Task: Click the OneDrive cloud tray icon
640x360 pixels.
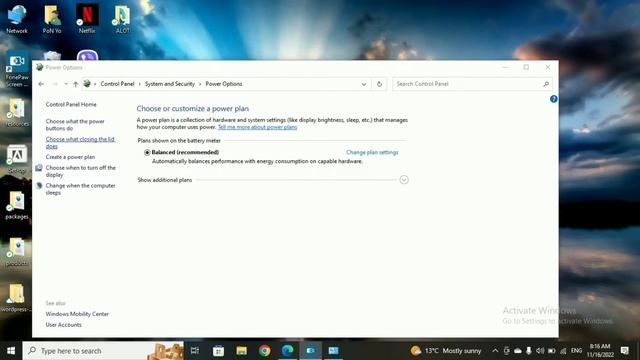Action: [x=518, y=351]
